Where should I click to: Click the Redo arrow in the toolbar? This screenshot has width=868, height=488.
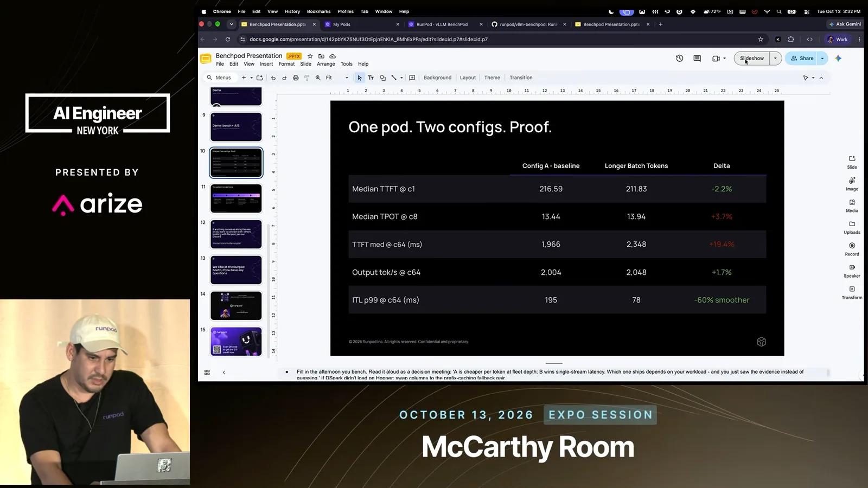284,78
